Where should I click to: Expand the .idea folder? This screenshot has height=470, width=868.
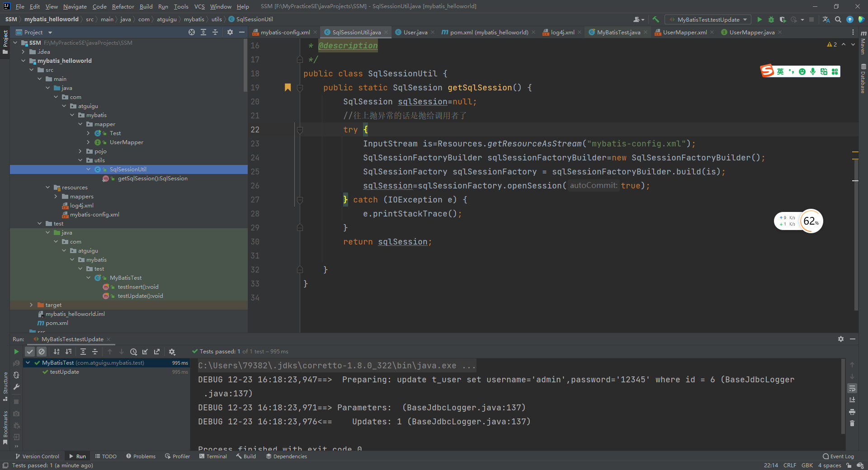23,52
